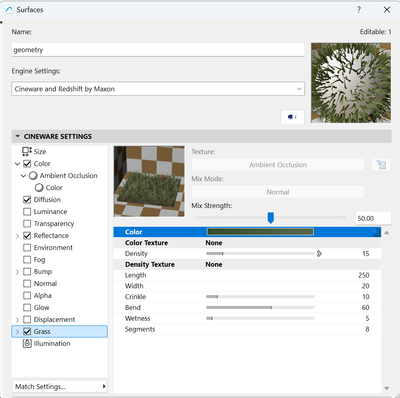Close the Surfaces dialog
Image resolution: width=400 pixels, height=398 pixels.
pos(387,10)
